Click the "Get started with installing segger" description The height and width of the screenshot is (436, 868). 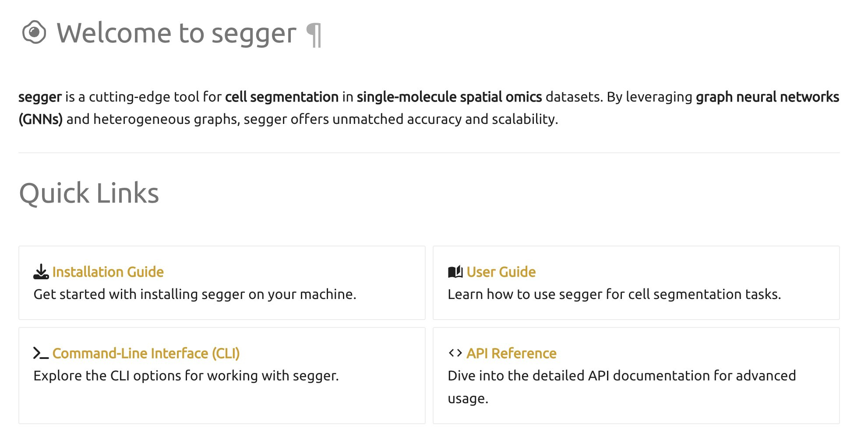pos(195,294)
